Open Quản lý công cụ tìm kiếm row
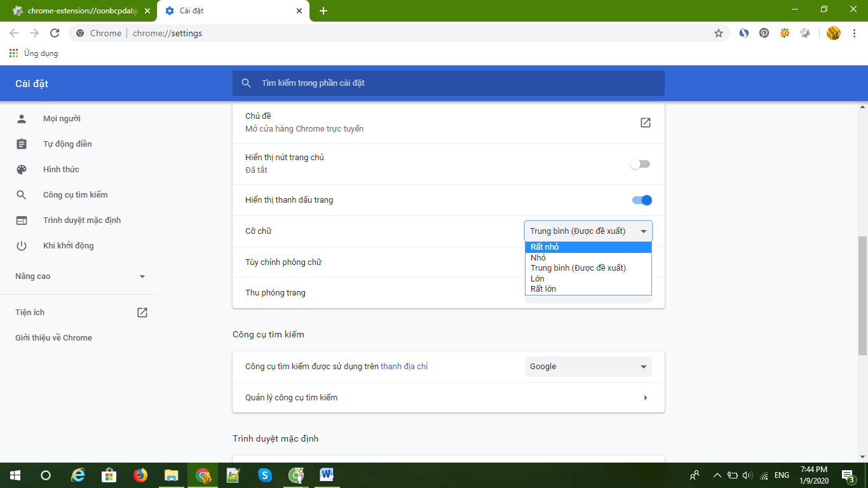The width and height of the screenshot is (868, 488). [x=448, y=398]
